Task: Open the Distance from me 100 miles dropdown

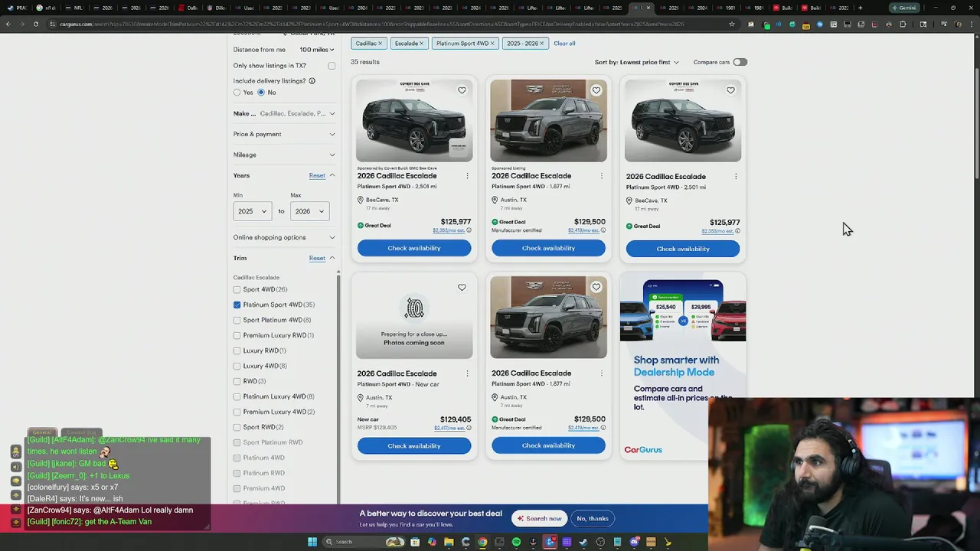Action: (316, 50)
